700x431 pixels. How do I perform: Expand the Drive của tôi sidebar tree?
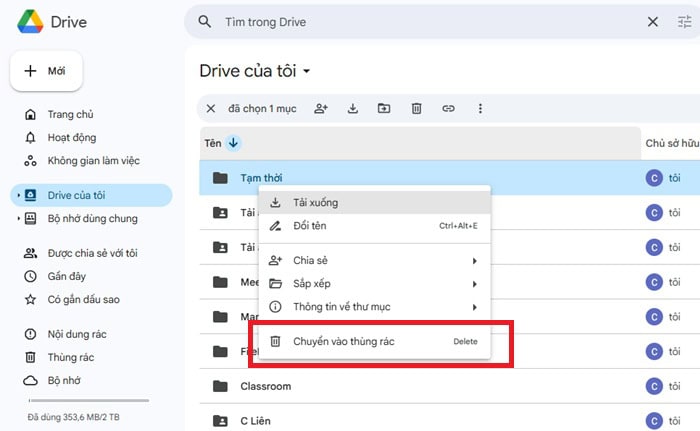point(17,194)
